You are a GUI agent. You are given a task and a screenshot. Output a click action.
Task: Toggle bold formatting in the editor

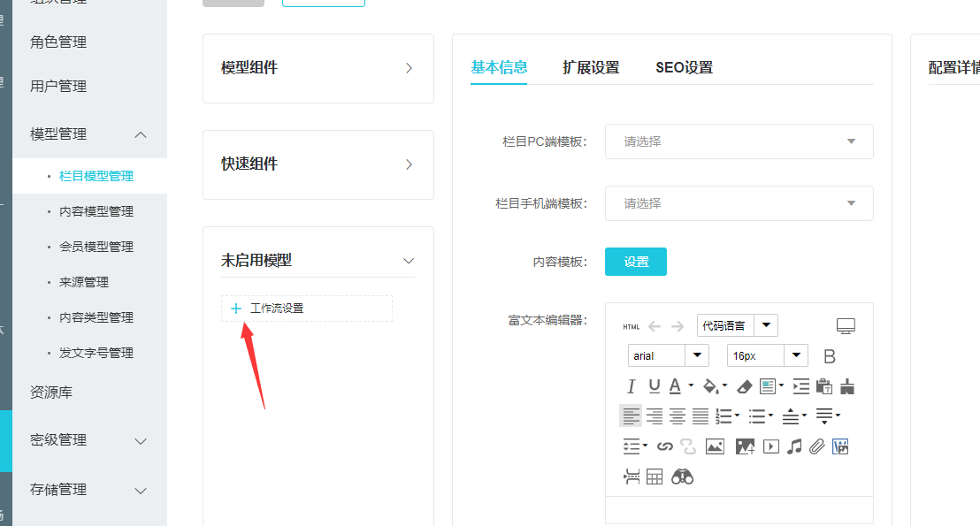(x=830, y=356)
